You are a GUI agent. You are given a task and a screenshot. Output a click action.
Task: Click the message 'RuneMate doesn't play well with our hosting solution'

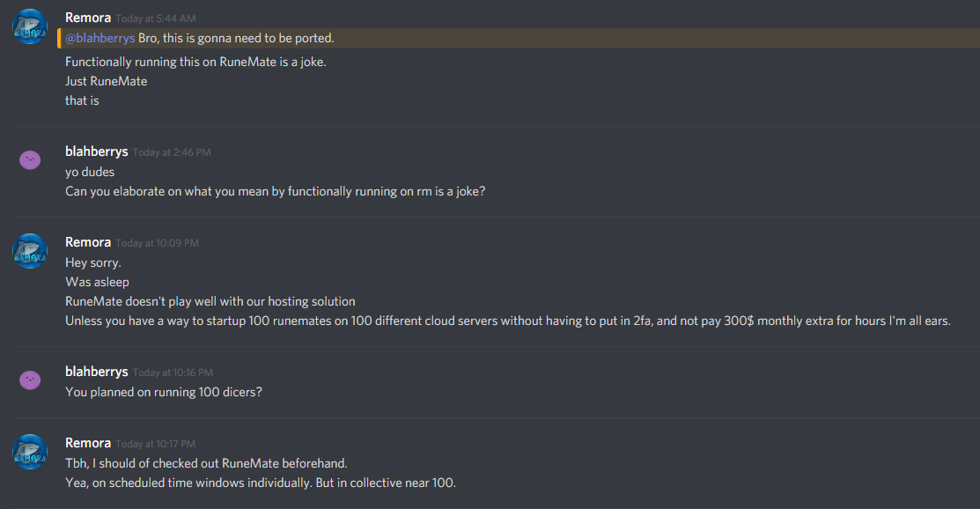click(x=210, y=301)
